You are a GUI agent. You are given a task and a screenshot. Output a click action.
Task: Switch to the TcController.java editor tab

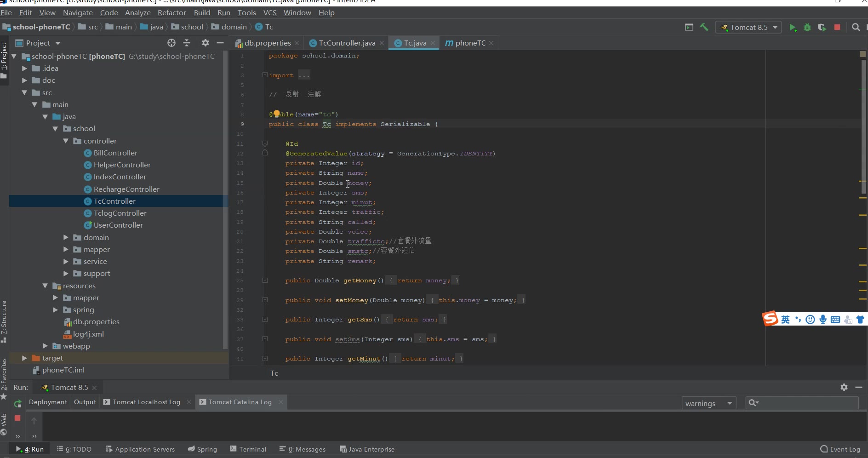coord(347,43)
